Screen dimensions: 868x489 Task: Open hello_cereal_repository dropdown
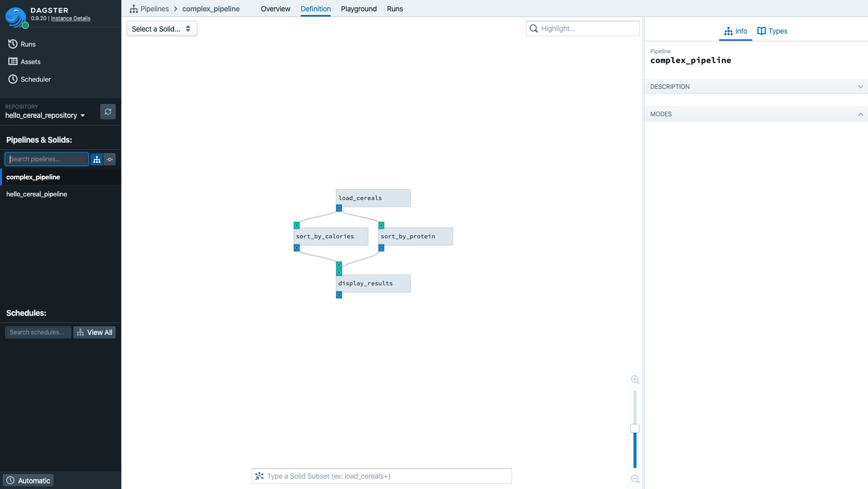pos(45,115)
